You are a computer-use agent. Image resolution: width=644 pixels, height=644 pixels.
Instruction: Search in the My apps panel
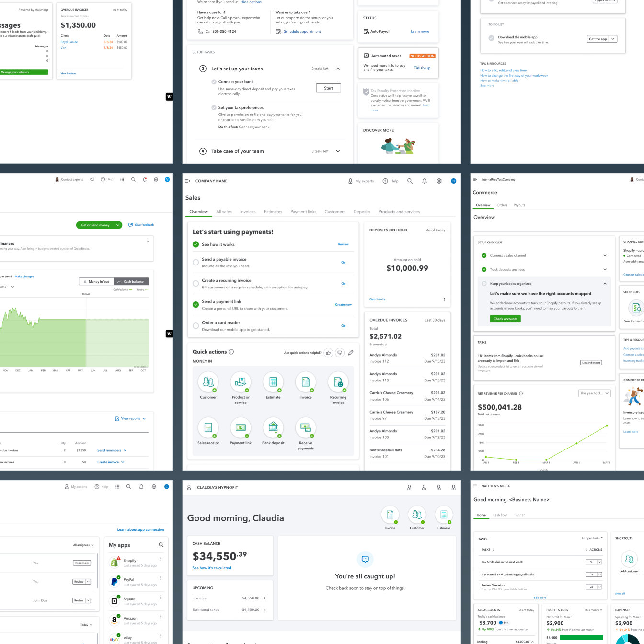pyautogui.click(x=161, y=545)
